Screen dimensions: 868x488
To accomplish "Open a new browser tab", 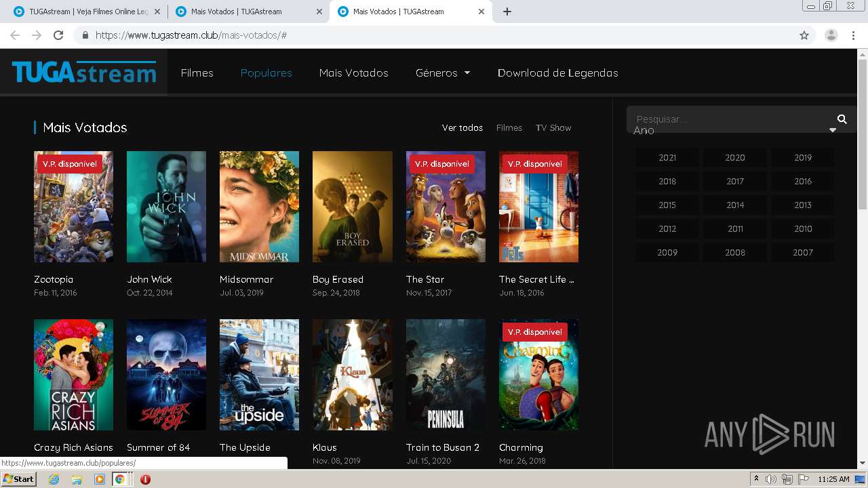I will point(507,12).
